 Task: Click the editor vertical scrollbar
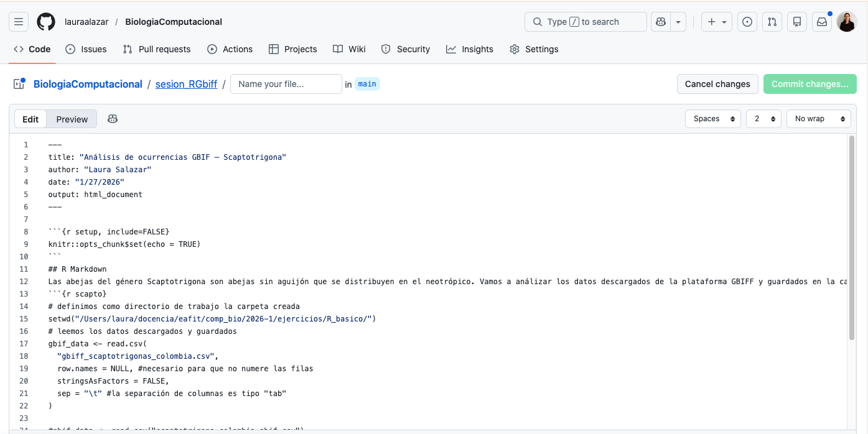(x=852, y=238)
